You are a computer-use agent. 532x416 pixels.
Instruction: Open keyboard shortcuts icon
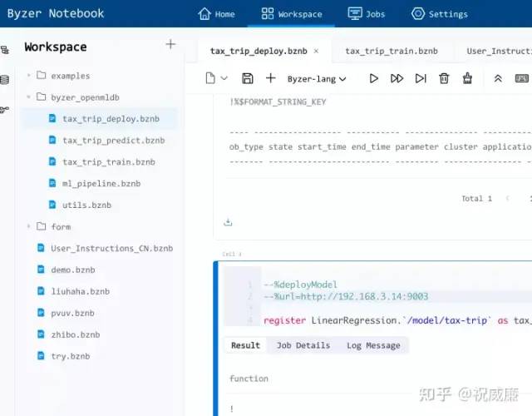521,78
